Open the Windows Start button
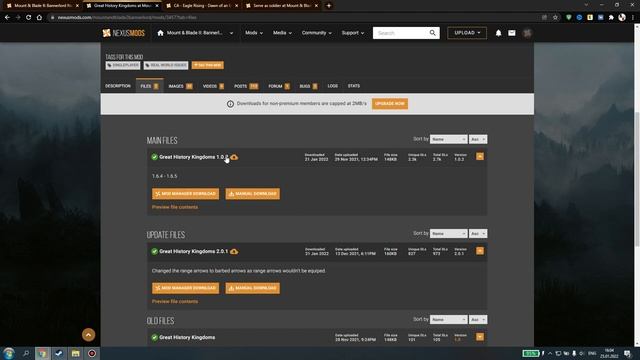The height and width of the screenshot is (360, 640). 9,353
